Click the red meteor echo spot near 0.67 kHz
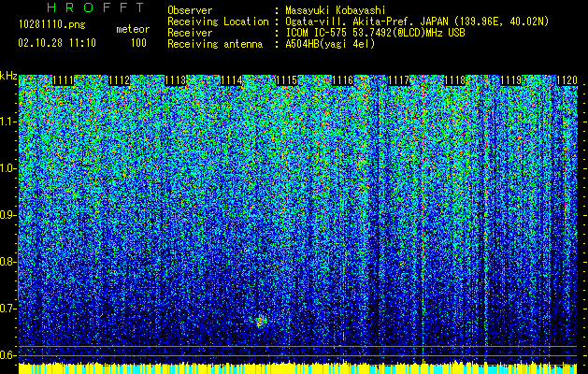This screenshot has height=374, width=588. (x=260, y=321)
